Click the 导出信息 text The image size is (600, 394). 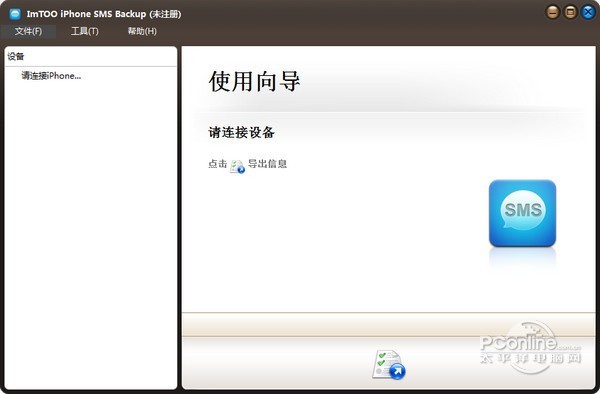point(267,164)
